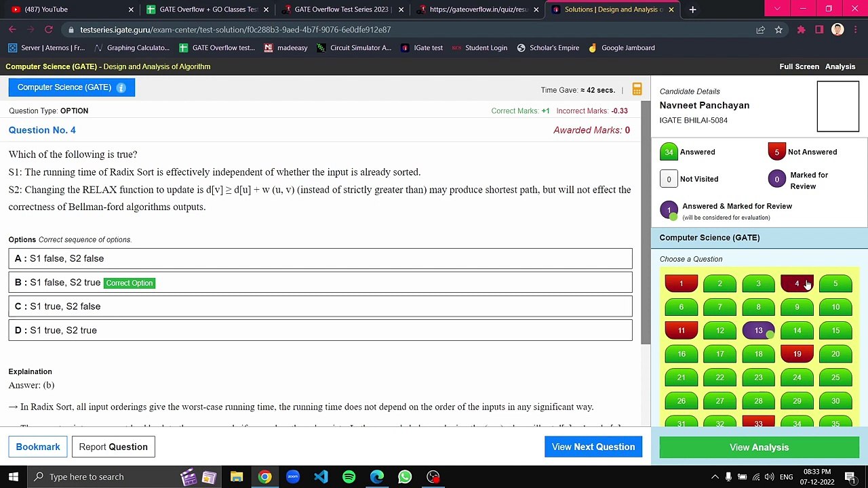
Task: Click the Bookmark button
Action: 38,447
